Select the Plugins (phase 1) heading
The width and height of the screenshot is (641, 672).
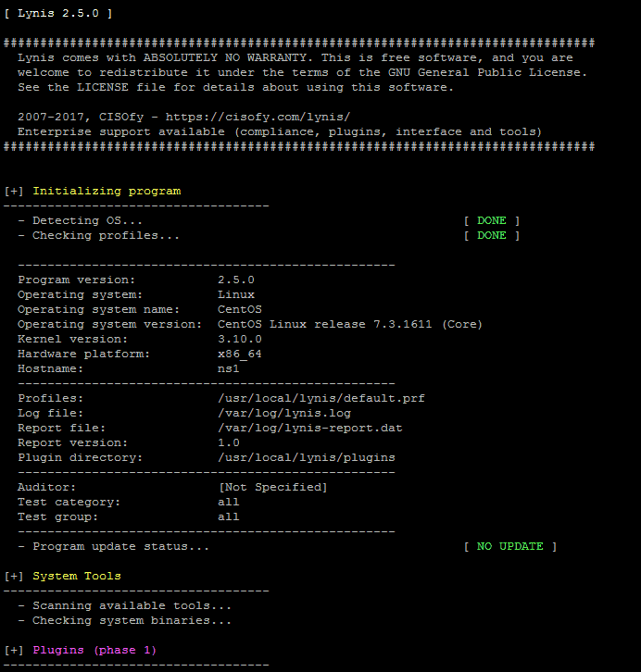(94, 650)
